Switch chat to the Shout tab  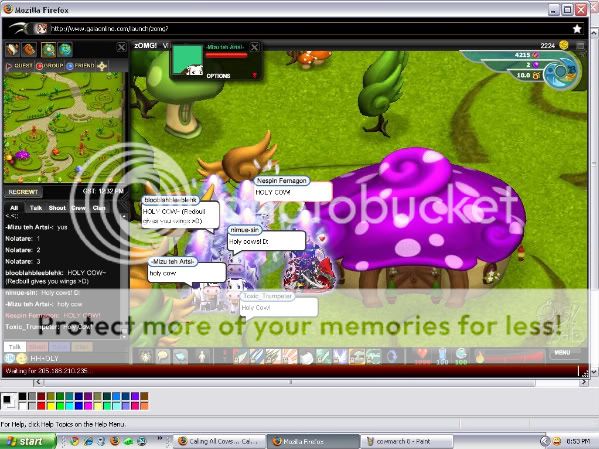[x=57, y=208]
